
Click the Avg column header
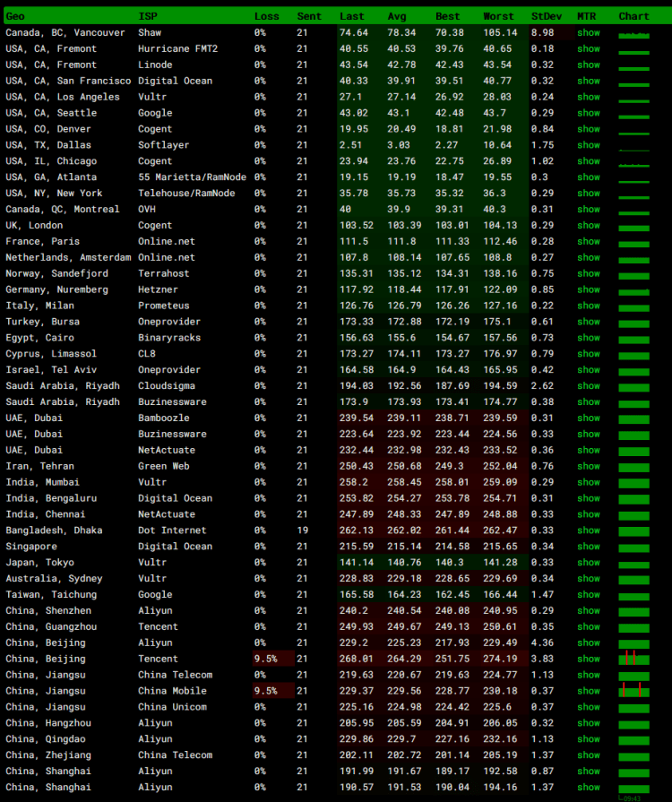pos(396,16)
